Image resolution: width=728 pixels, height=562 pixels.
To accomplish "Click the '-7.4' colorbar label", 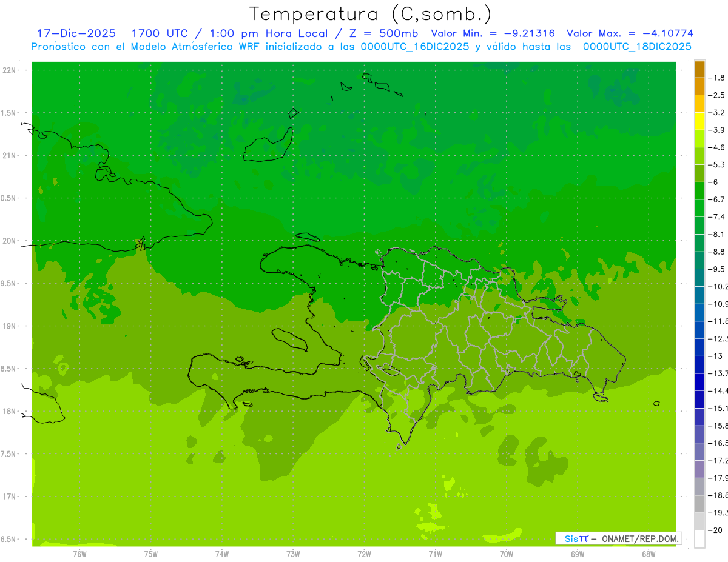I will (x=718, y=217).
